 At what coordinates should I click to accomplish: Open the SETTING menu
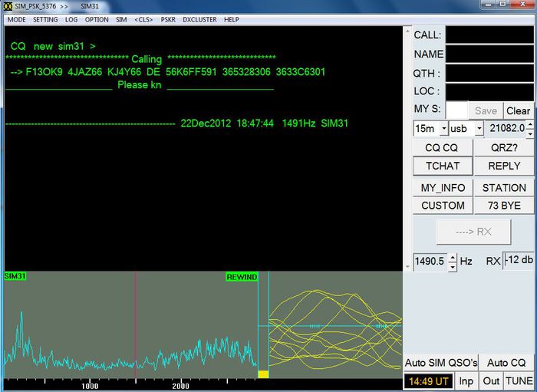point(45,20)
